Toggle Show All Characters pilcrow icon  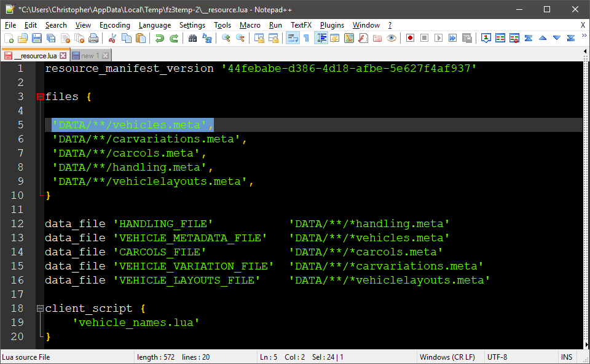[x=306, y=38]
